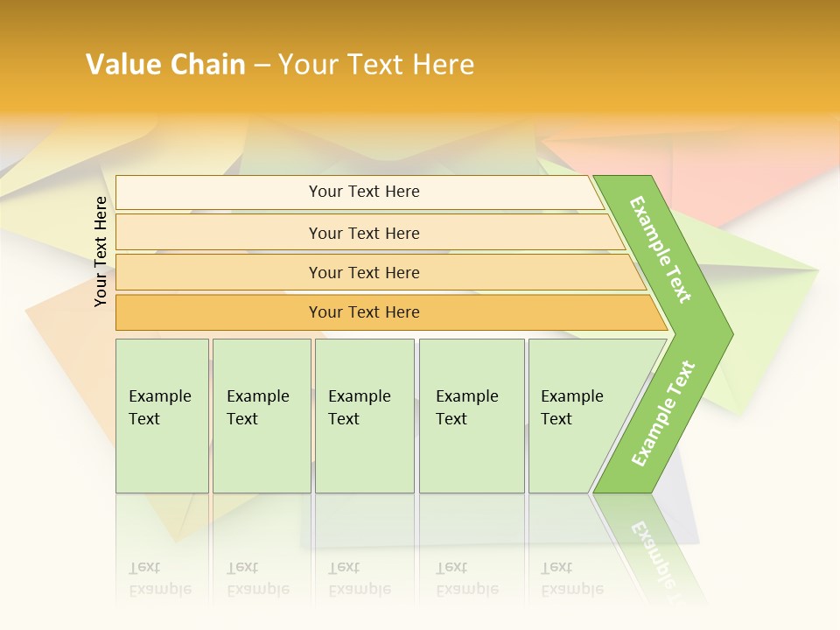Click the mirrored reflection under the first green box
This screenshot has width=840, height=630.
tap(162, 551)
